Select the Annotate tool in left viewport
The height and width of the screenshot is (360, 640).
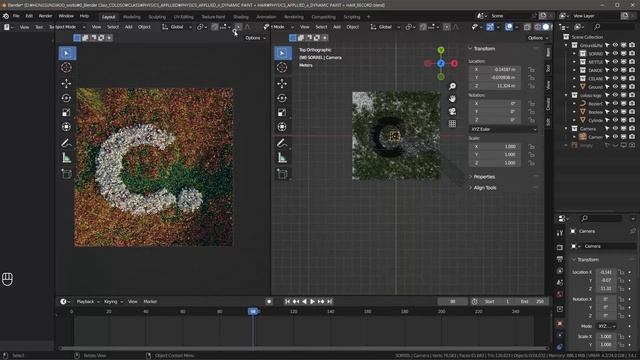(67, 143)
